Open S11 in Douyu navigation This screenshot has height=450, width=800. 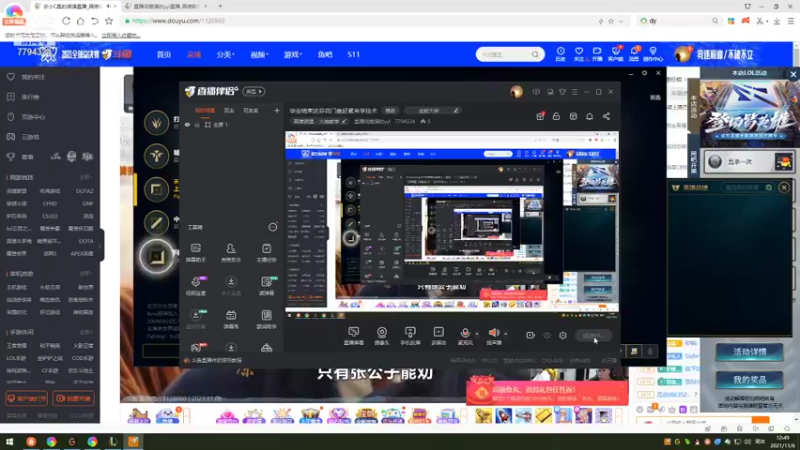pyautogui.click(x=354, y=54)
